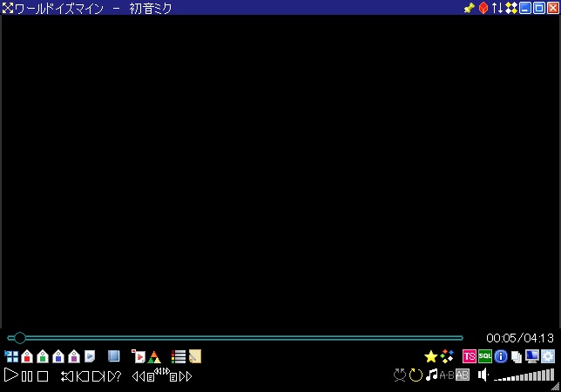Click the loop-arrows track button
Viewport: 561px width, 392px height.
67,376
